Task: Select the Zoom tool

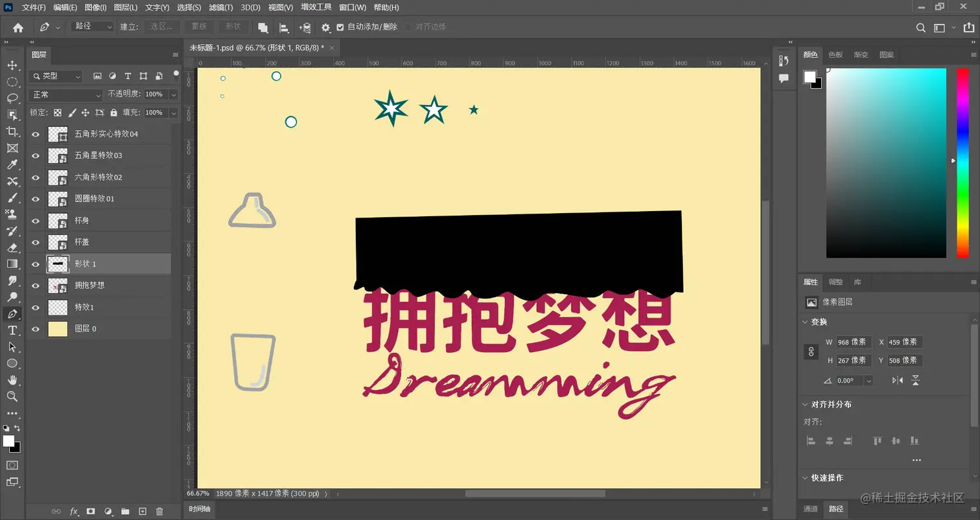Action: [13, 396]
